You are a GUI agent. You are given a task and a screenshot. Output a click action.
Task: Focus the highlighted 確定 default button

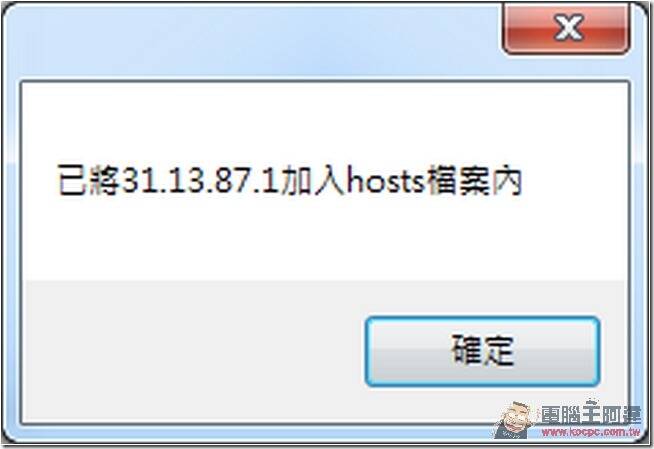pyautogui.click(x=483, y=351)
